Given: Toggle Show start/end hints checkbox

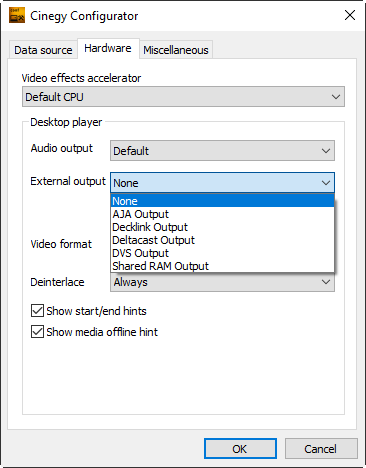Looking at the screenshot, I should (x=37, y=311).
